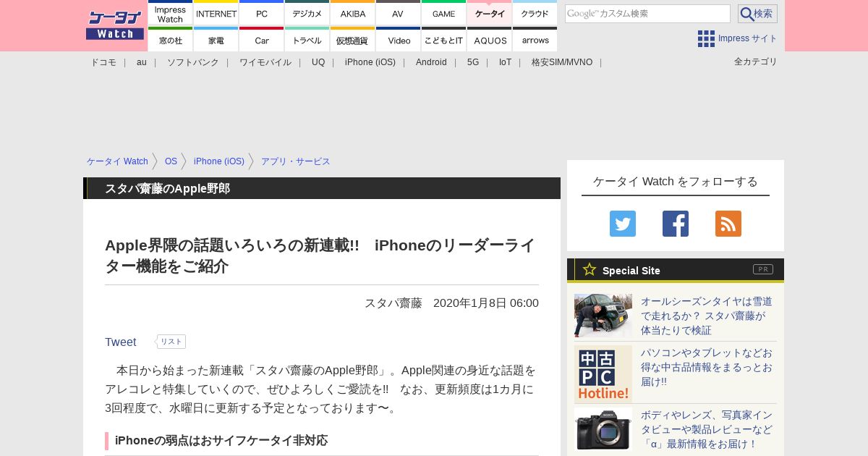Open the INTERNET Watch tab
This screenshot has height=456, width=868.
tap(216, 13)
